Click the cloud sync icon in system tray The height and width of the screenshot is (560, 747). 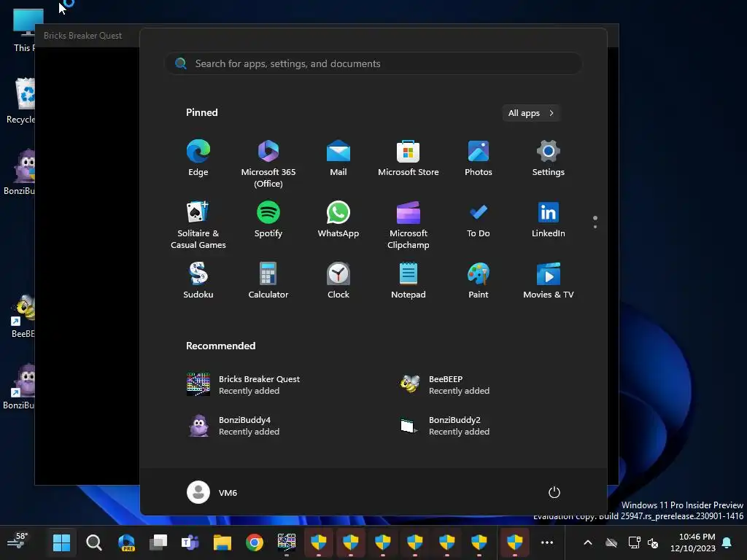pos(611,542)
